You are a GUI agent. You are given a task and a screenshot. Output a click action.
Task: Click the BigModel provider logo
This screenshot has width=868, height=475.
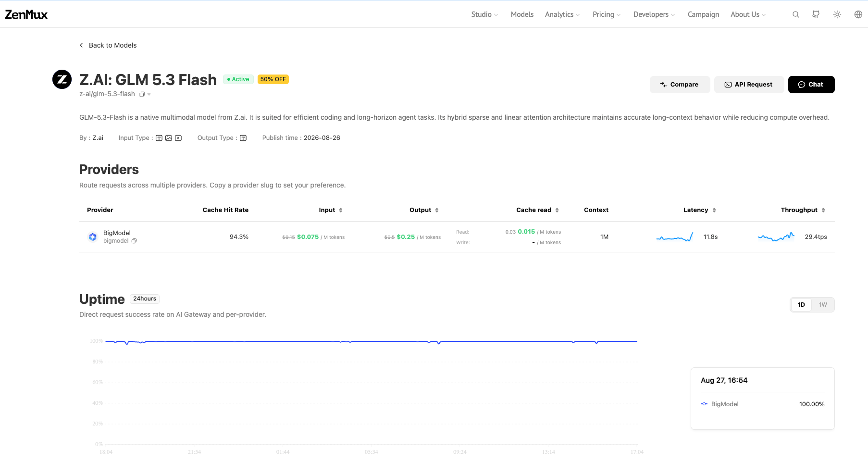point(93,237)
